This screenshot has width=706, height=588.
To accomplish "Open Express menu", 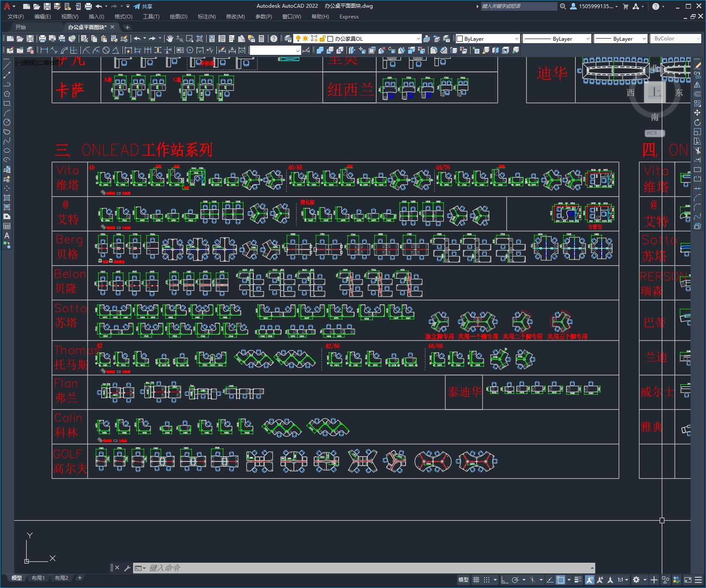I will [349, 17].
